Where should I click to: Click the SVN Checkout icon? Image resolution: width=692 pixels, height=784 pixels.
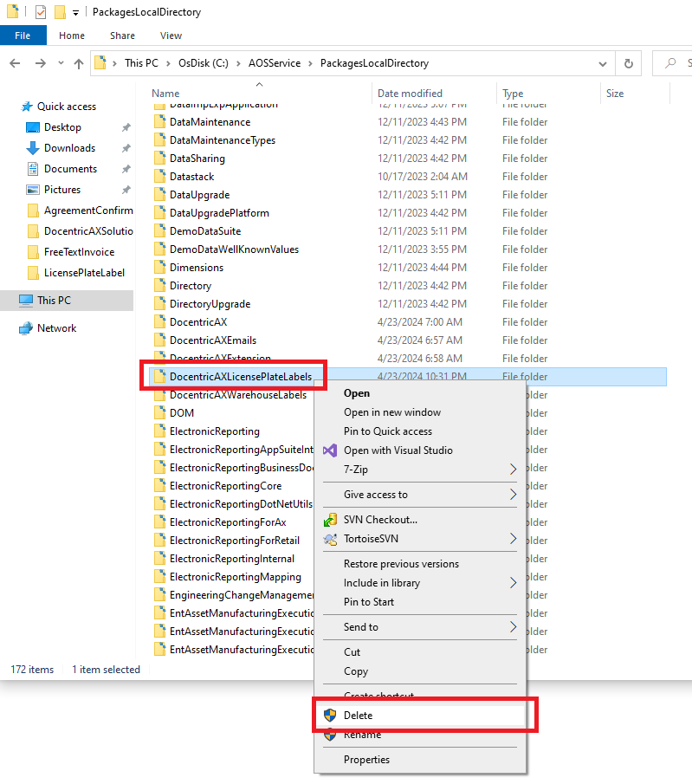329,520
